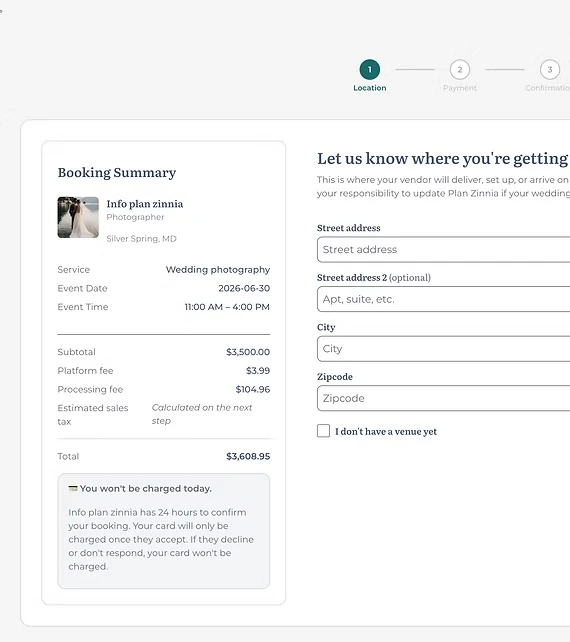Click 'You won't be charged today.' heading
This screenshot has width=570, height=642.
point(146,488)
